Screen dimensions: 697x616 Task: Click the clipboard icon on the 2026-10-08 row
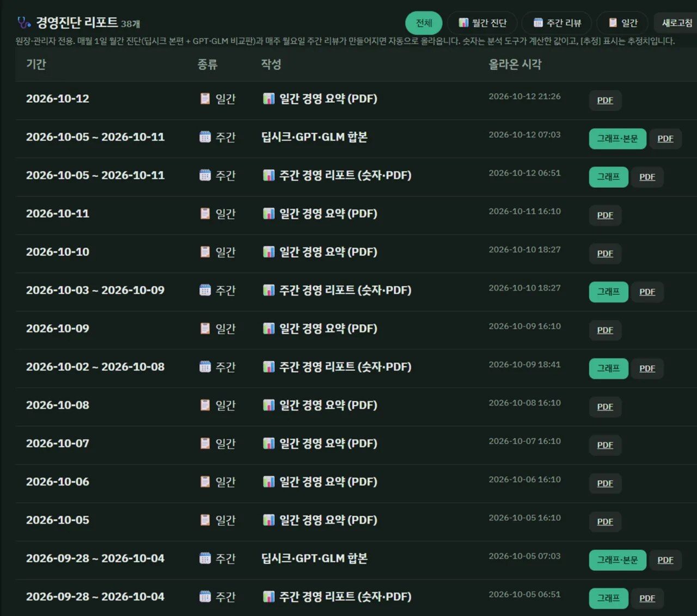pyautogui.click(x=205, y=405)
